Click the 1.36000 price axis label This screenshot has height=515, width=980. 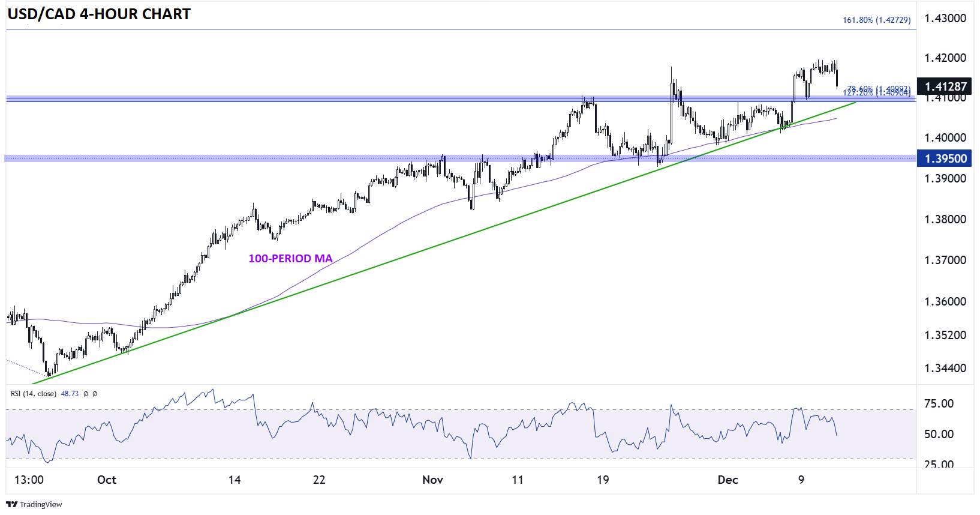pos(945,301)
